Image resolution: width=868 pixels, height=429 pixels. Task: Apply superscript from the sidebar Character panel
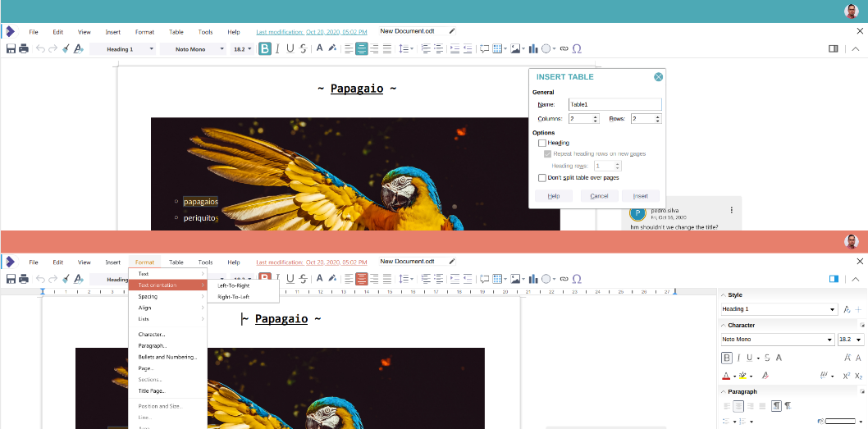click(x=845, y=376)
